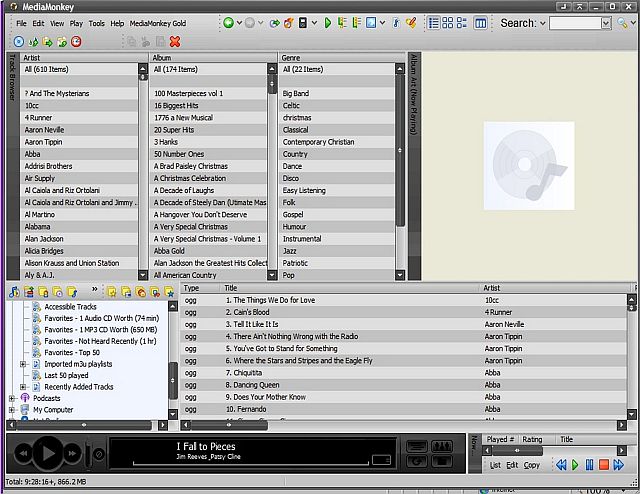Switch to details list view mode

tap(433, 23)
